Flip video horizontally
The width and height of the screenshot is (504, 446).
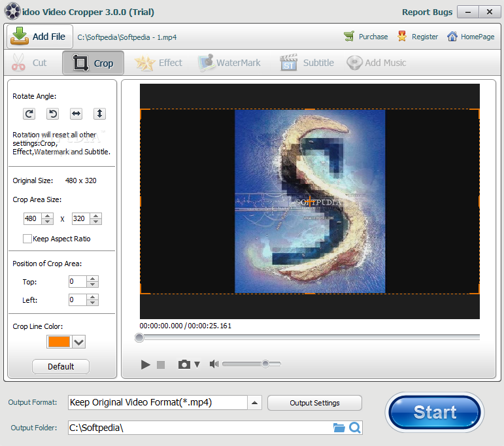[x=76, y=114]
